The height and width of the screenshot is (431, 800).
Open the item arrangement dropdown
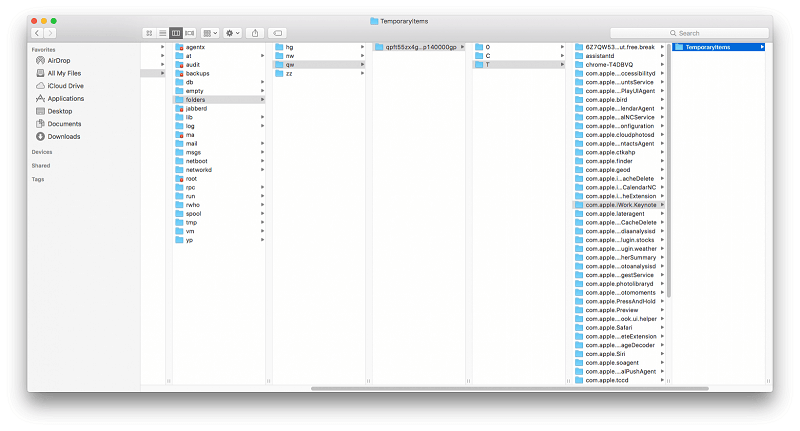[x=210, y=33]
